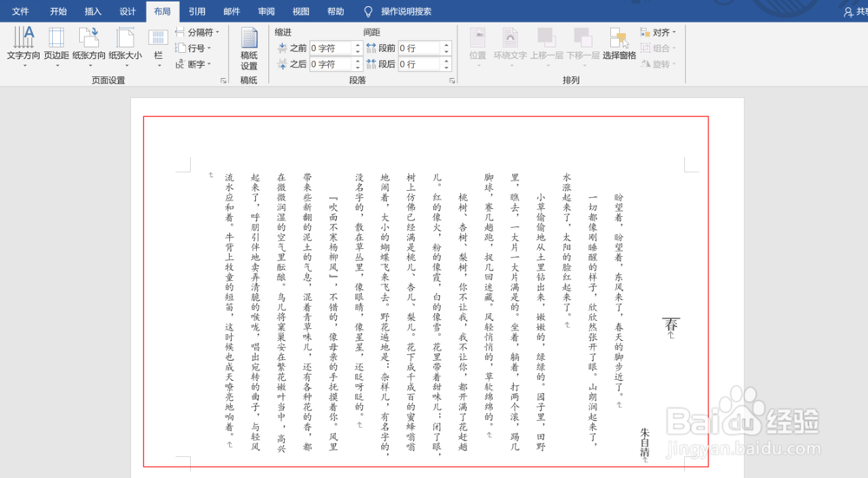Screen dimensions: 868x478
Task: Increase the 之前 indent with up arrow
Action: point(358,45)
